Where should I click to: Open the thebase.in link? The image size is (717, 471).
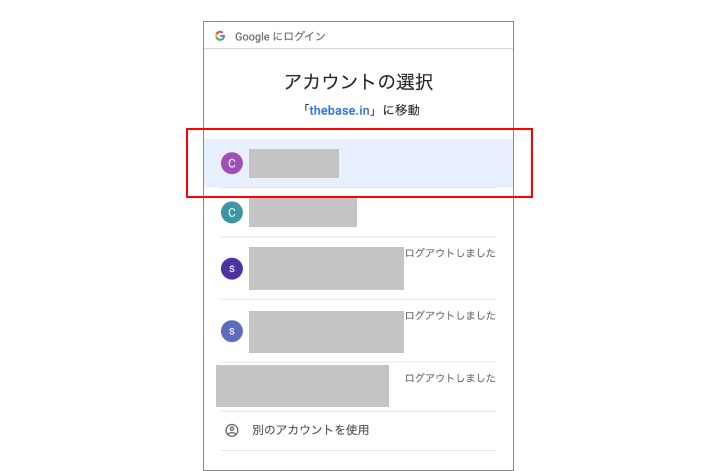click(339, 111)
